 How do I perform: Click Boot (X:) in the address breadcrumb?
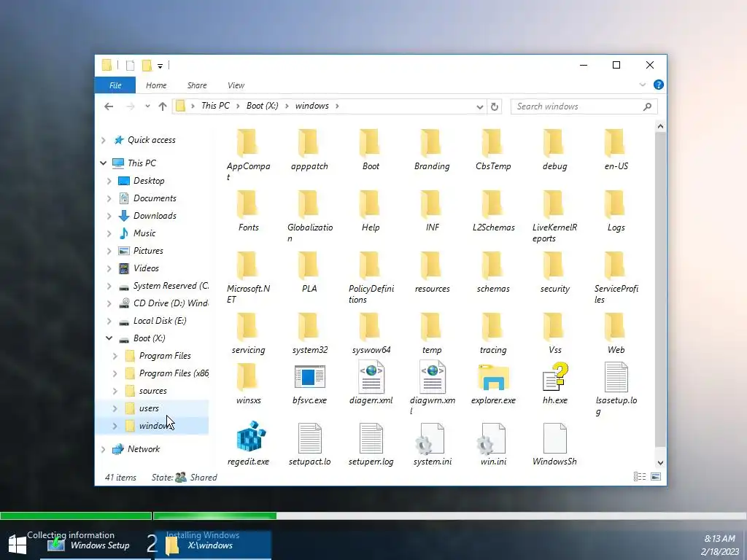coord(263,106)
